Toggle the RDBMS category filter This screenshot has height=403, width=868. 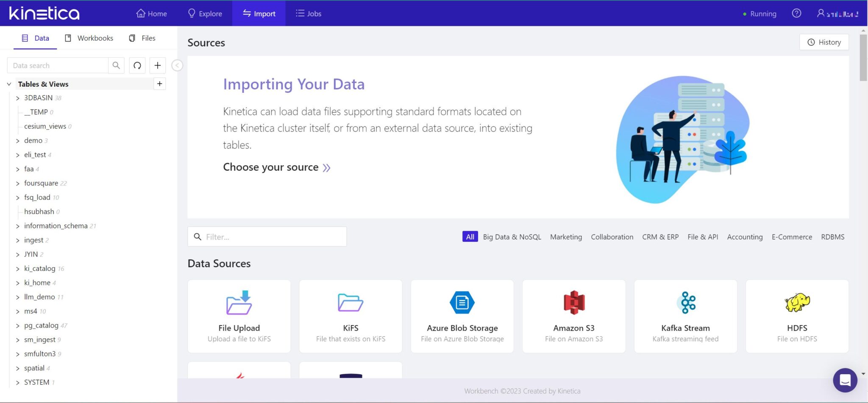(x=832, y=237)
